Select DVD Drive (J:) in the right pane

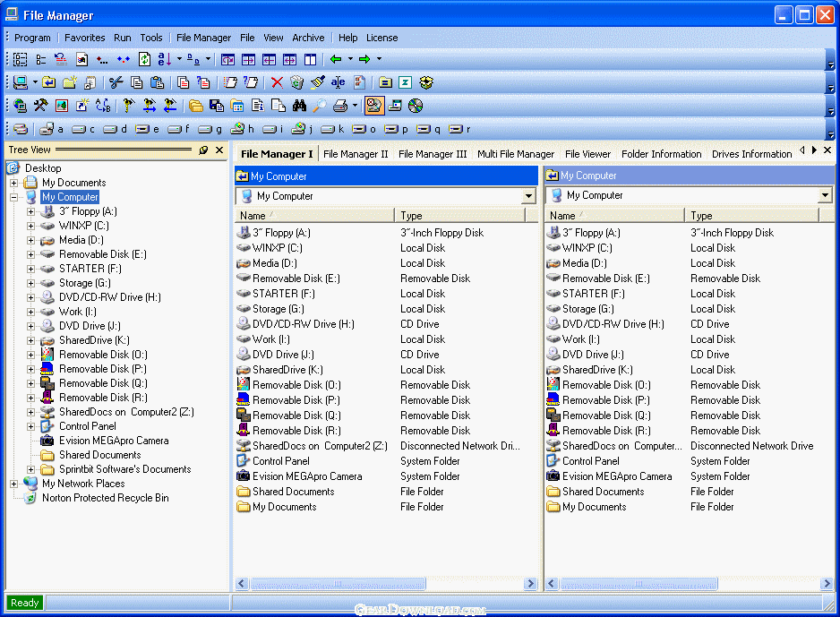tap(593, 355)
